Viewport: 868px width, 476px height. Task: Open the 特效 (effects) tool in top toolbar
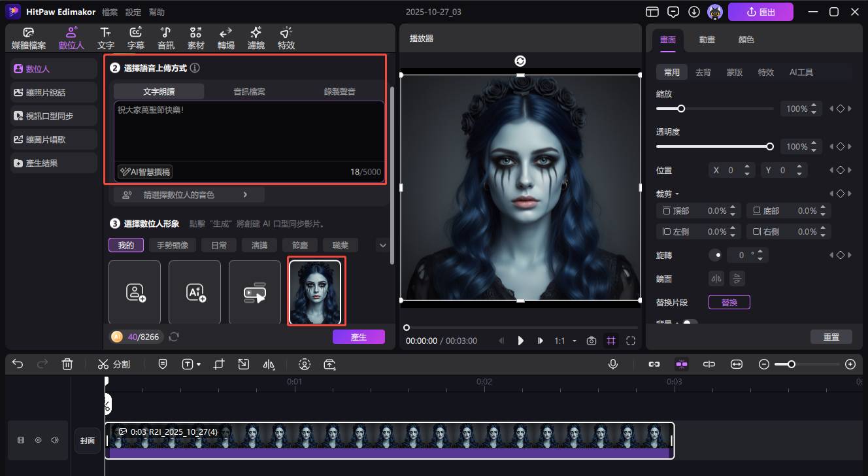[x=286, y=39]
